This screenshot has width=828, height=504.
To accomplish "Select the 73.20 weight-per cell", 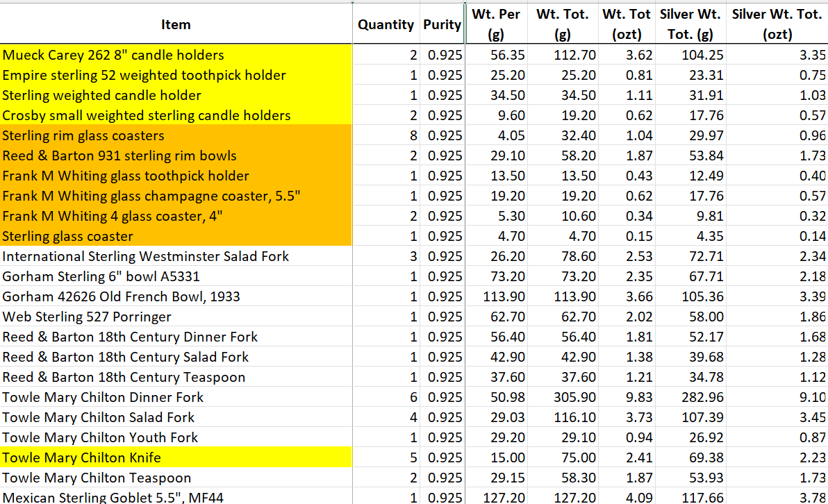I will tap(496, 276).
